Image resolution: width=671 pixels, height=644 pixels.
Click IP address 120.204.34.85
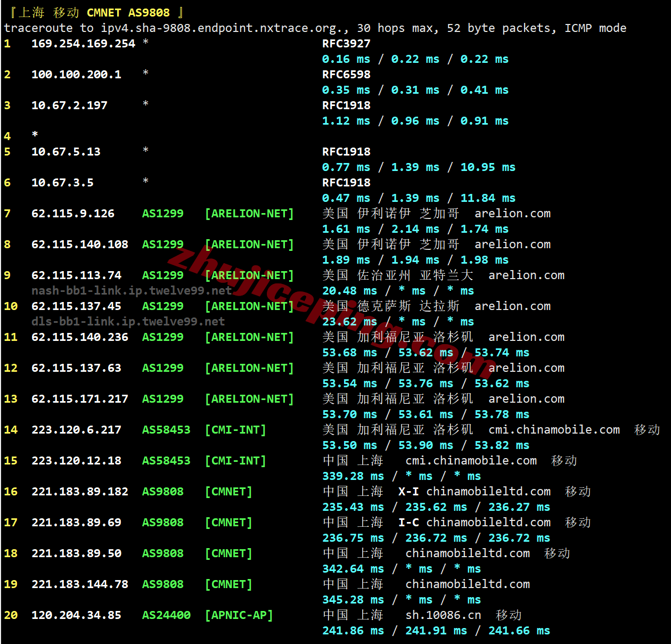(77, 615)
